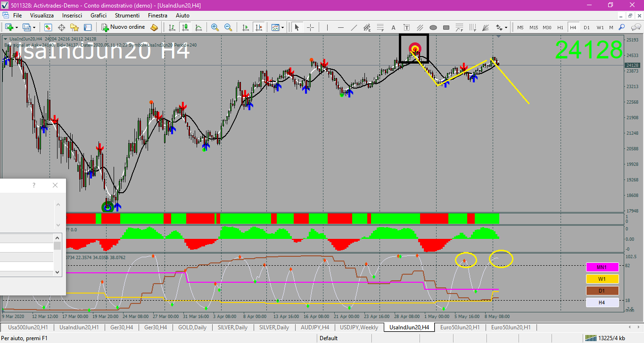The width and height of the screenshot is (644, 343).
Task: Open the Visualizza menu
Action: pos(42,16)
